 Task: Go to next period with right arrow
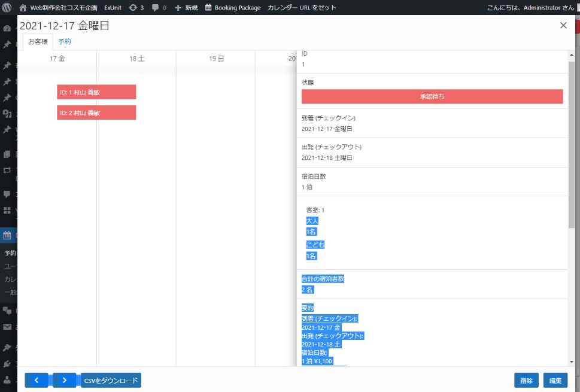click(x=65, y=380)
